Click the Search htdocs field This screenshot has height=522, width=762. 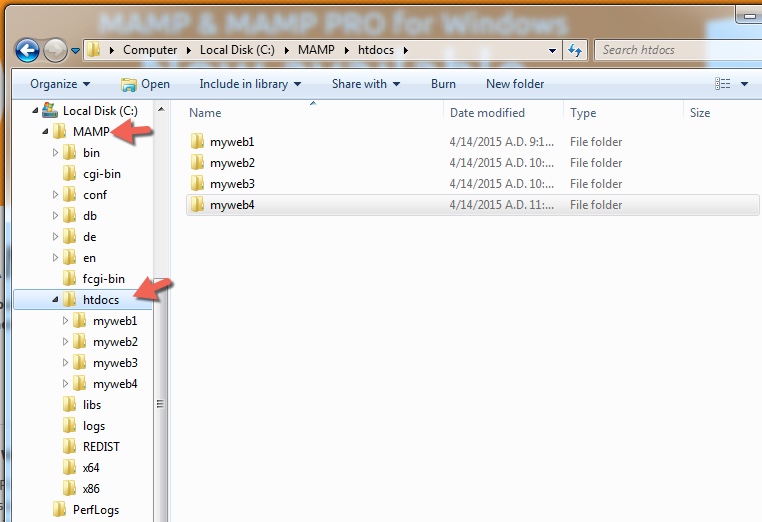click(x=678, y=50)
